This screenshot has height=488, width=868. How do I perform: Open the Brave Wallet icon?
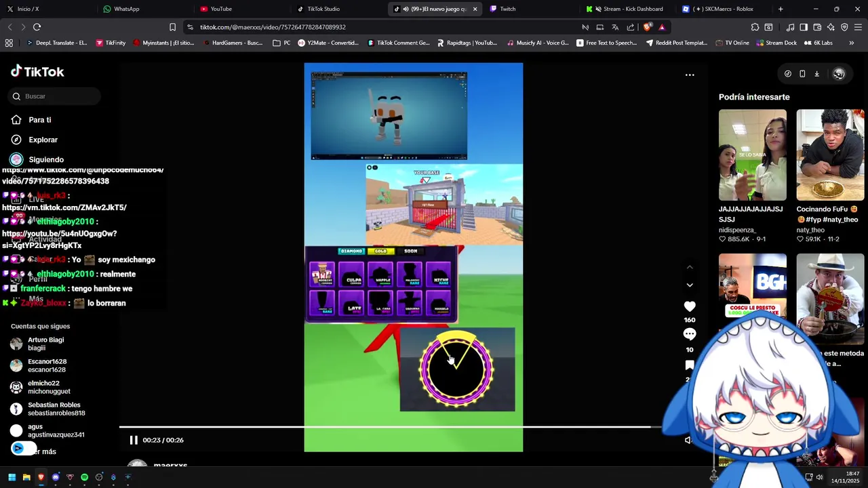(817, 27)
